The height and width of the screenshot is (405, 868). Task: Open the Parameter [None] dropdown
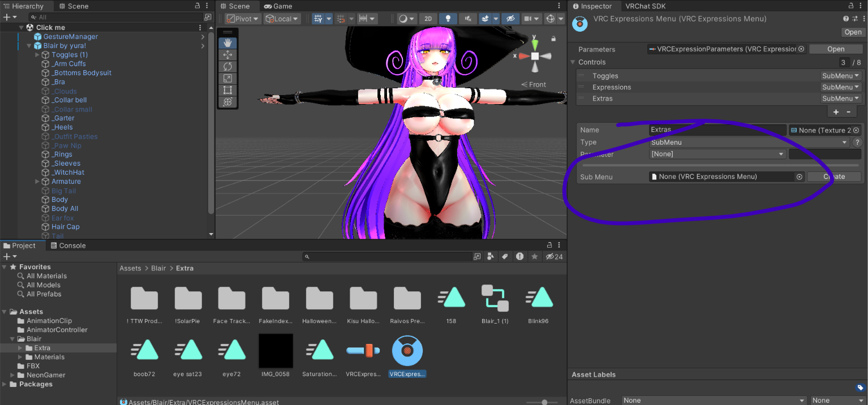pos(717,154)
